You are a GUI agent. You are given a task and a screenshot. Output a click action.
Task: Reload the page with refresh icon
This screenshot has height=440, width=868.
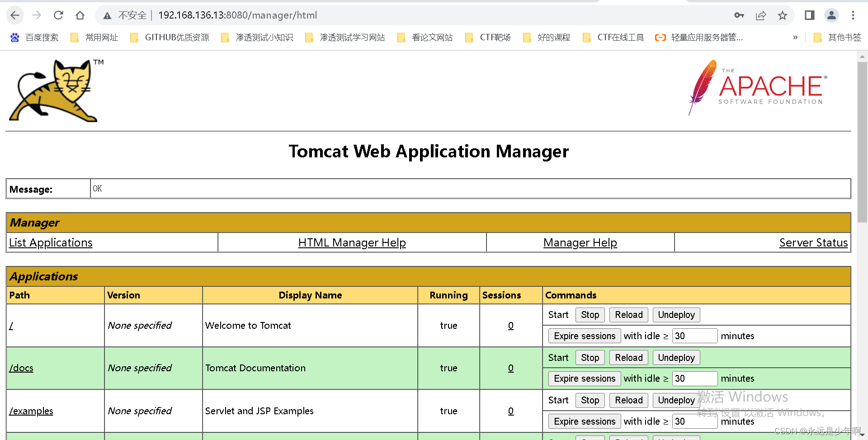tap(58, 15)
